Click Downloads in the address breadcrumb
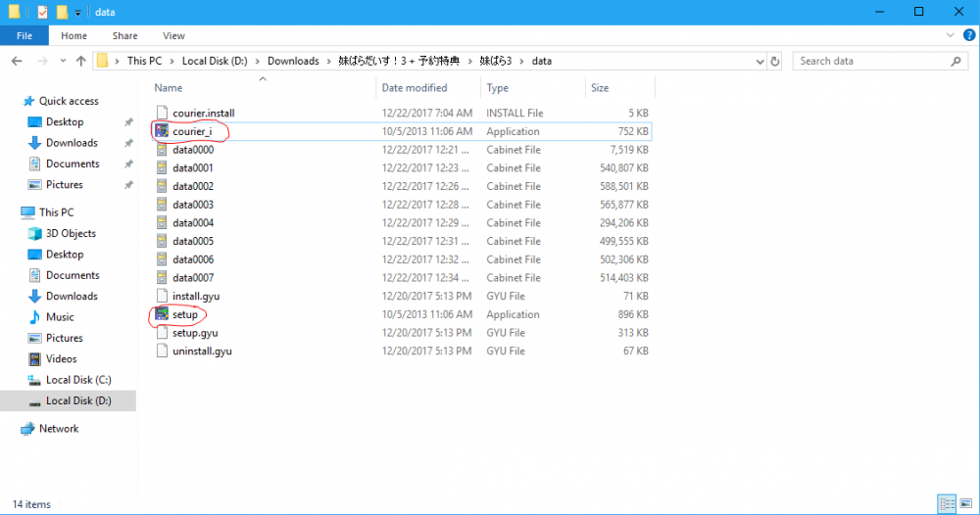980x515 pixels. click(294, 61)
